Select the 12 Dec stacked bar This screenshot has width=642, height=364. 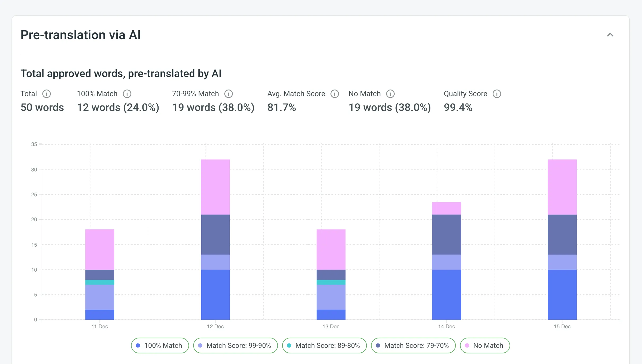215,238
